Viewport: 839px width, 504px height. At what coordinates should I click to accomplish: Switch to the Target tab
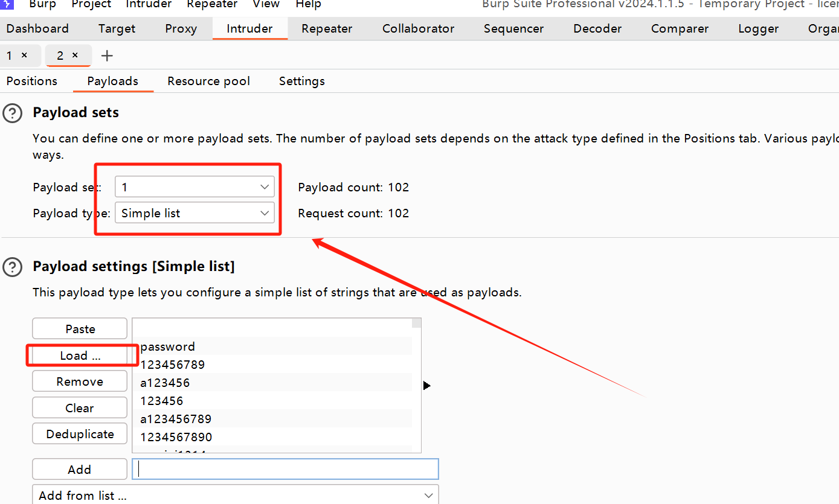coord(117,28)
